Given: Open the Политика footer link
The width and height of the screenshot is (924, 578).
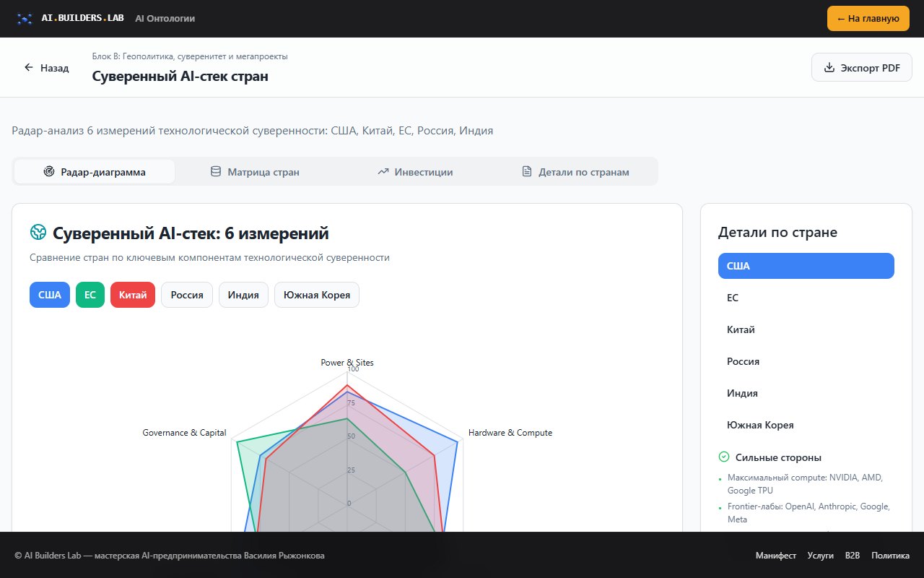Looking at the screenshot, I should click(890, 556).
